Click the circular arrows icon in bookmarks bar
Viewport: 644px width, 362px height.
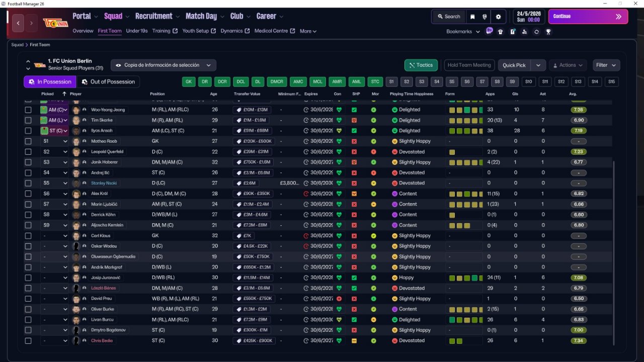[x=536, y=31]
